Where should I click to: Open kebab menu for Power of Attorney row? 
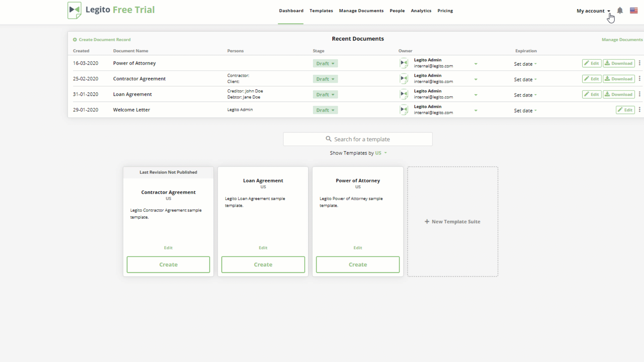click(640, 63)
